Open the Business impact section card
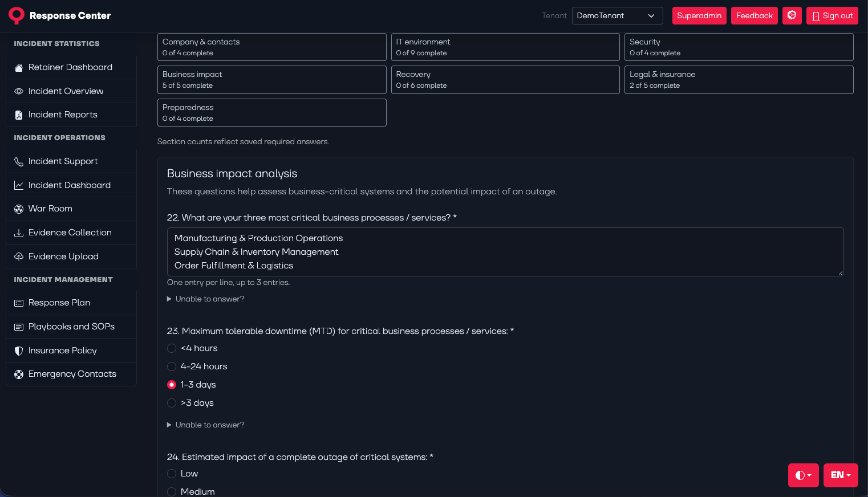Screen dimensions: 868x497 click(272, 80)
